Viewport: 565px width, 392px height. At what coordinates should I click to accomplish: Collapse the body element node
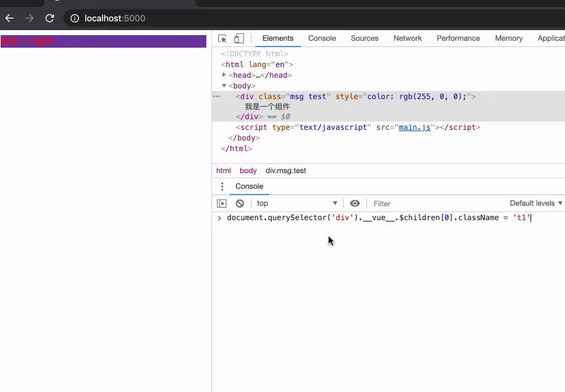tap(224, 86)
